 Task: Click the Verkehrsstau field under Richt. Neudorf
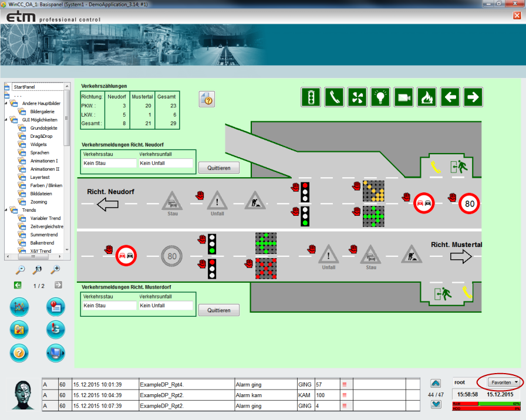[109, 163]
